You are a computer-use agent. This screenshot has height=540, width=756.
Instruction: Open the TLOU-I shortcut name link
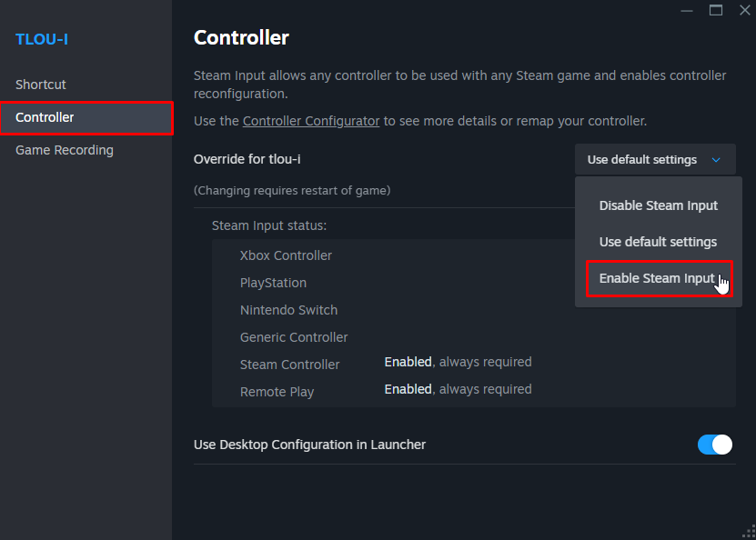point(41,39)
